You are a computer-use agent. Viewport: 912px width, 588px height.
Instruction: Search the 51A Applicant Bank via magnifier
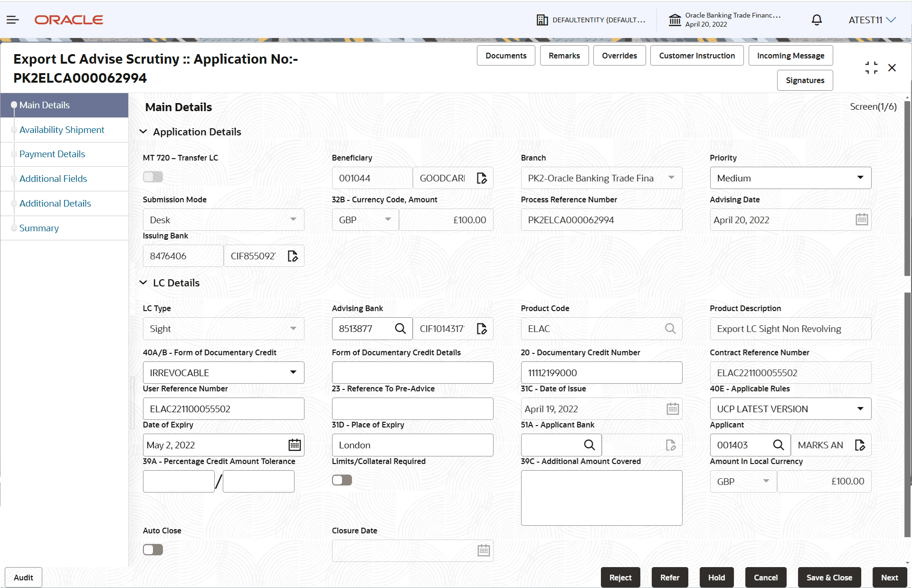589,445
